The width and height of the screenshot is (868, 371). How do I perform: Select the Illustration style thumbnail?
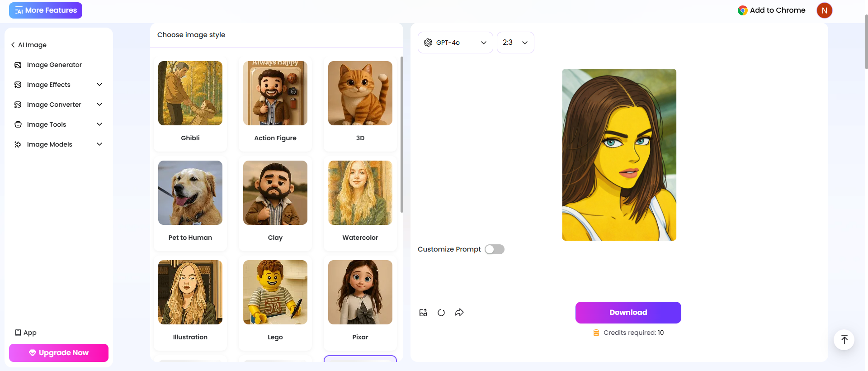190,292
